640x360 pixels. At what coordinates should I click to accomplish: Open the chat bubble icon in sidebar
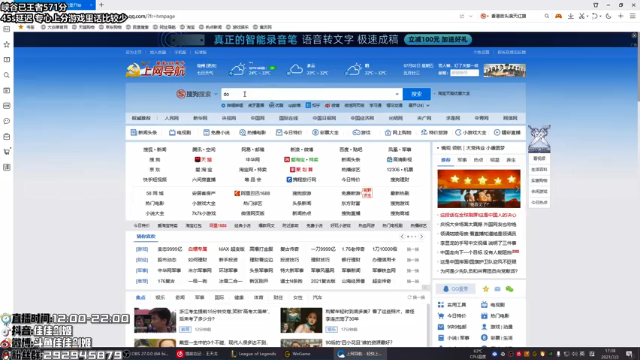tap(7, 121)
